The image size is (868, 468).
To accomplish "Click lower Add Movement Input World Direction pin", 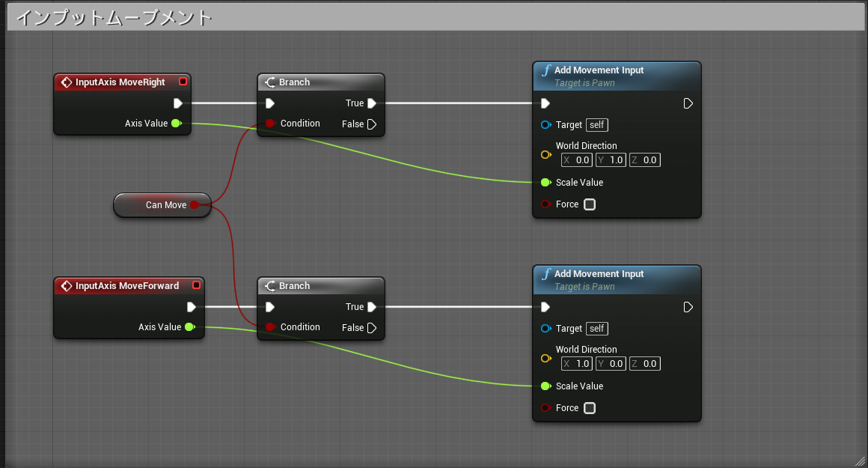I will click(545, 359).
